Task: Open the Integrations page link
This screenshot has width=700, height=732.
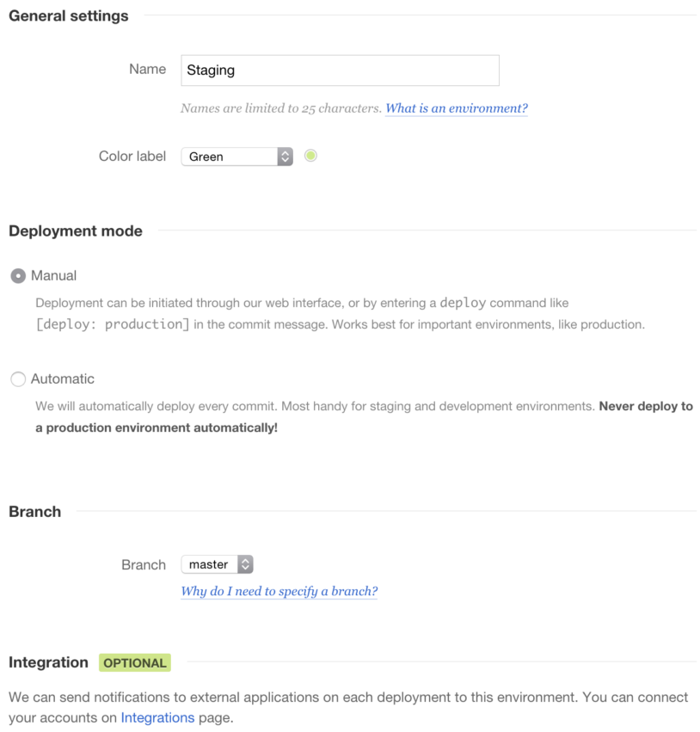Action: (157, 717)
